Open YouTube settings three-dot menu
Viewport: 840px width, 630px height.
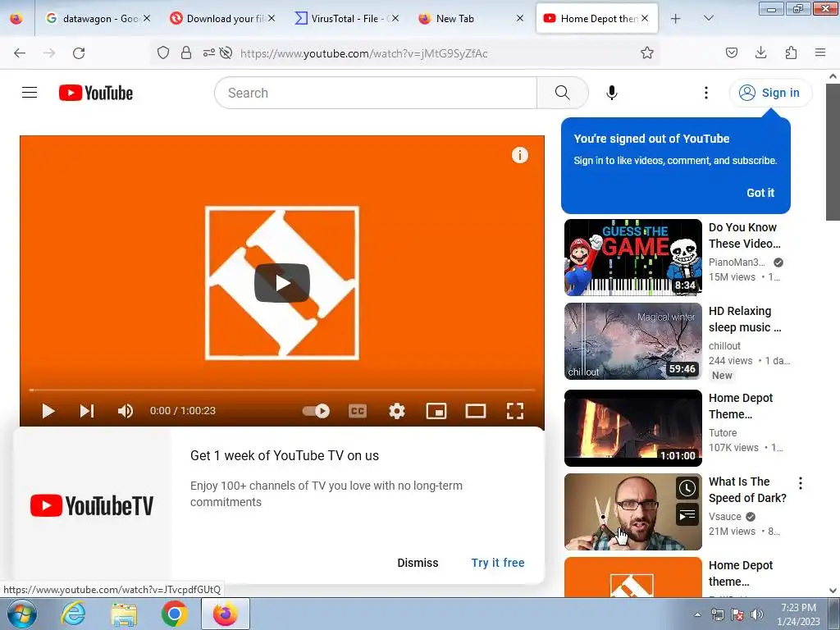(x=706, y=93)
